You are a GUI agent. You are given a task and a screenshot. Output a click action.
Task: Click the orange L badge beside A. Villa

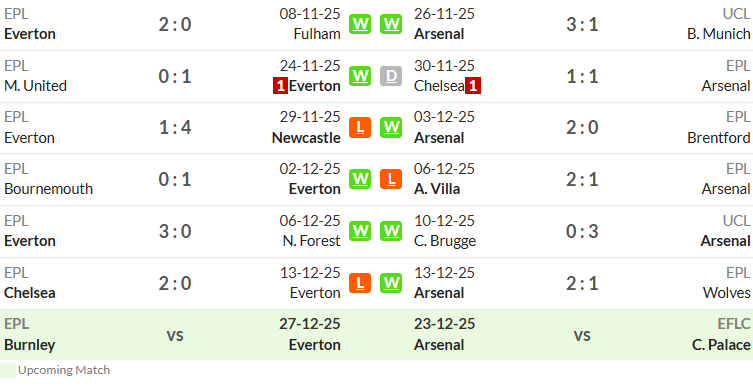391,179
